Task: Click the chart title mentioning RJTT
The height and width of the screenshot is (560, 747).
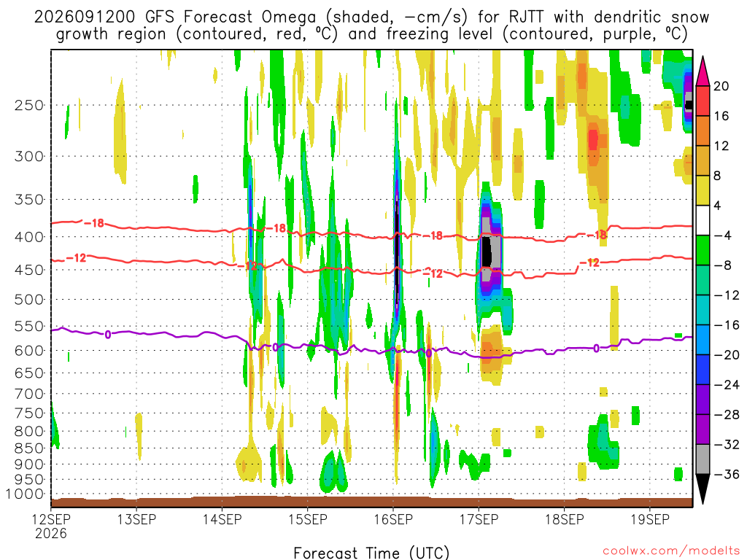Action: tap(371, 26)
